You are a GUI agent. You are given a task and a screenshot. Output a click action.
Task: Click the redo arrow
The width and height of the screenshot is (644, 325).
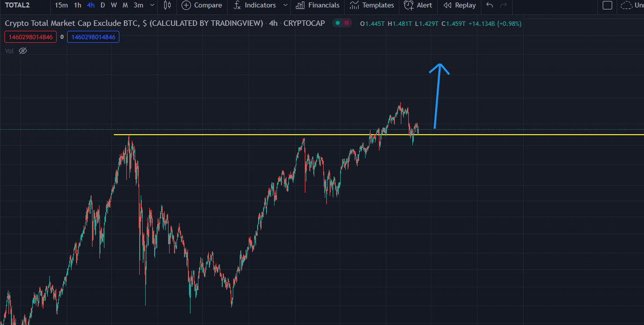coord(503,5)
